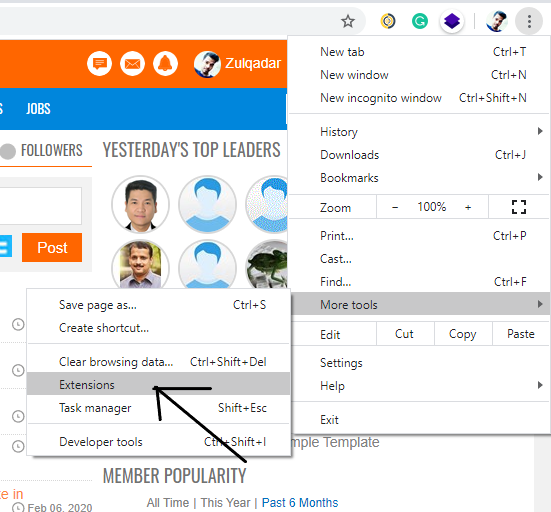The image size is (551, 512).
Task: Open the green frog leader avatar
Action: [x=267, y=264]
